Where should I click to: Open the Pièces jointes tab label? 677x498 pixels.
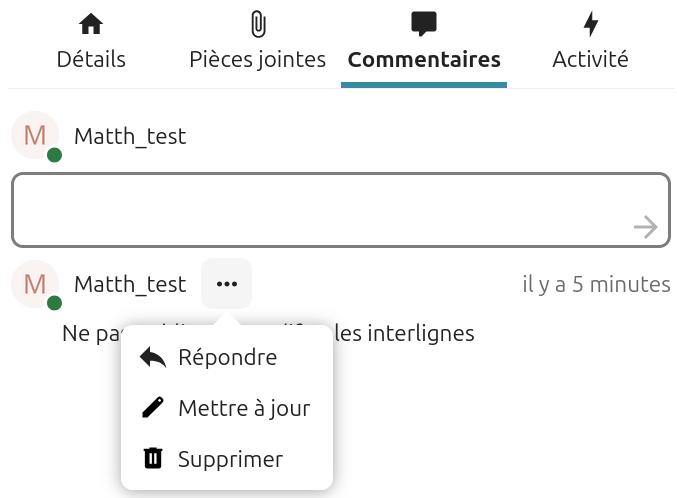(257, 59)
